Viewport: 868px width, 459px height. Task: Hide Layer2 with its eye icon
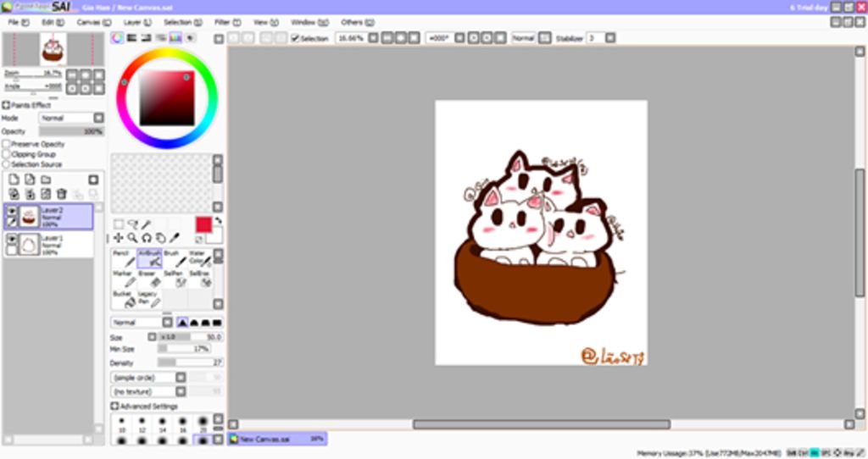[x=12, y=211]
